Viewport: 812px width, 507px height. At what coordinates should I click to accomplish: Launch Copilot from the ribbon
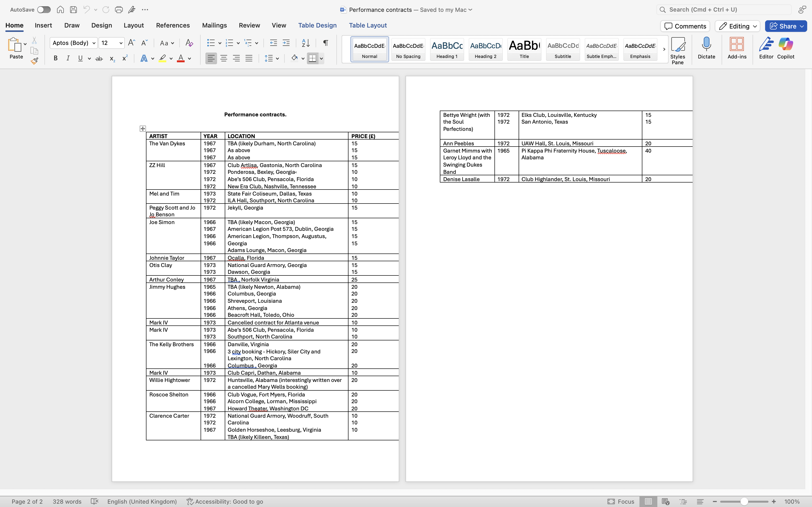click(785, 48)
